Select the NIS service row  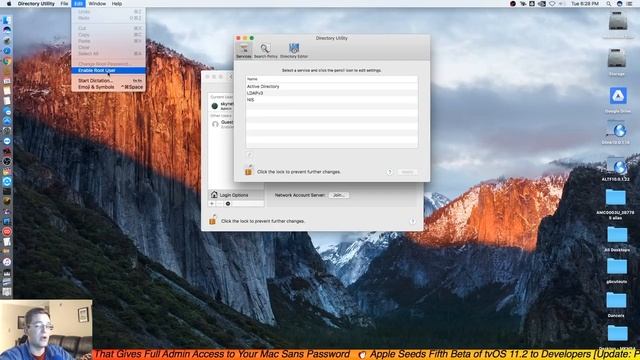point(331,100)
